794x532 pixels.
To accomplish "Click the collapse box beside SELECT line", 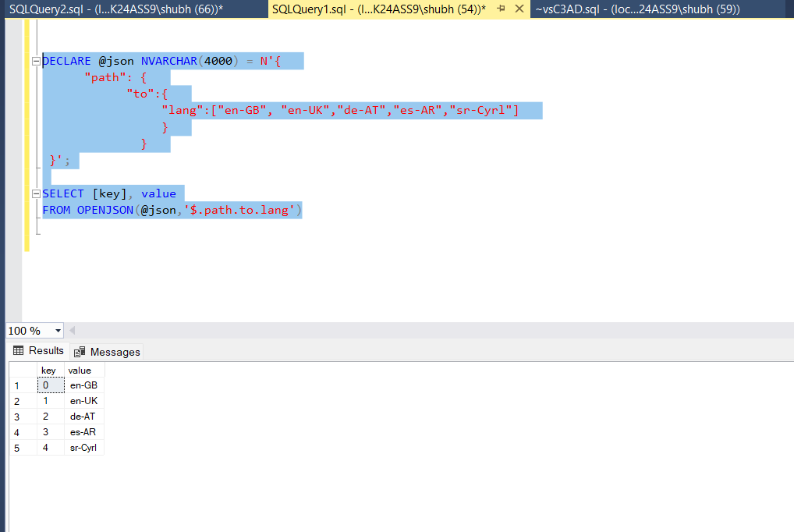I will 34,193.
